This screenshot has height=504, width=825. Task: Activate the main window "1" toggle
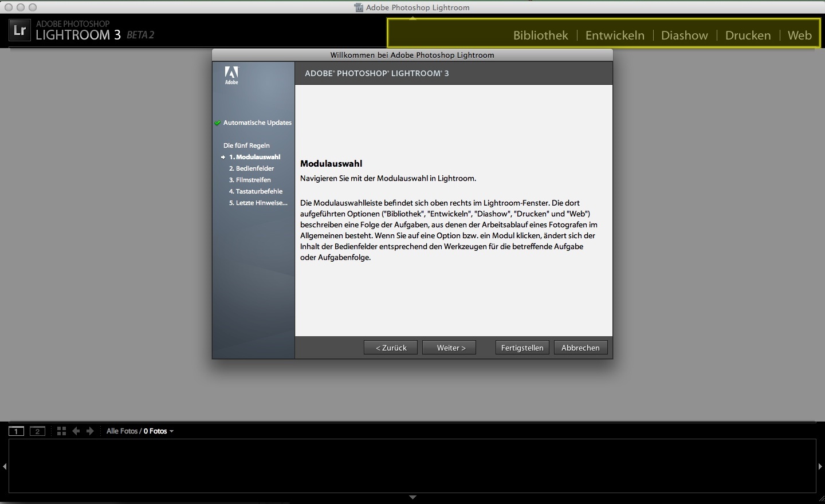click(x=16, y=431)
